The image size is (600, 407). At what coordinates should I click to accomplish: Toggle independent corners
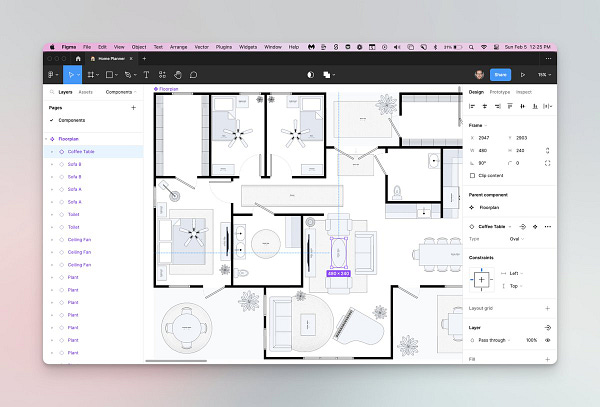pos(548,163)
